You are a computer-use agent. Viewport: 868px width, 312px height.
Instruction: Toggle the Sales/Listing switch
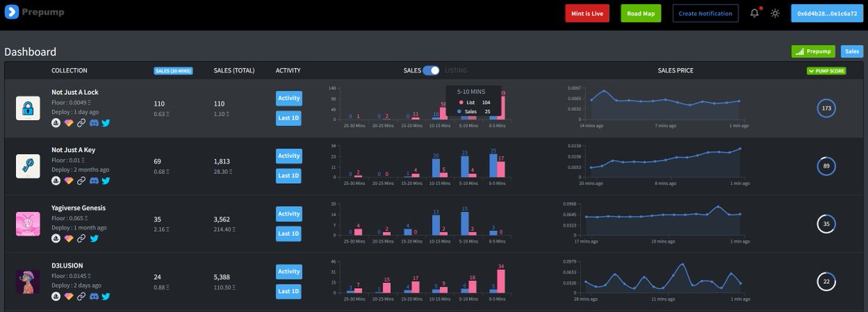[x=431, y=70]
